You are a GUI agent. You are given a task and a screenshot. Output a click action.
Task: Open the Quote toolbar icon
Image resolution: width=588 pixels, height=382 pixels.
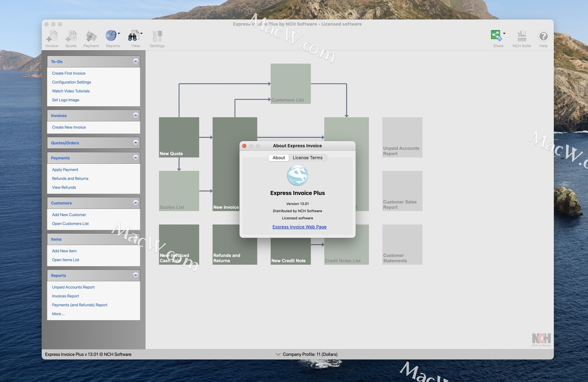coord(71,36)
